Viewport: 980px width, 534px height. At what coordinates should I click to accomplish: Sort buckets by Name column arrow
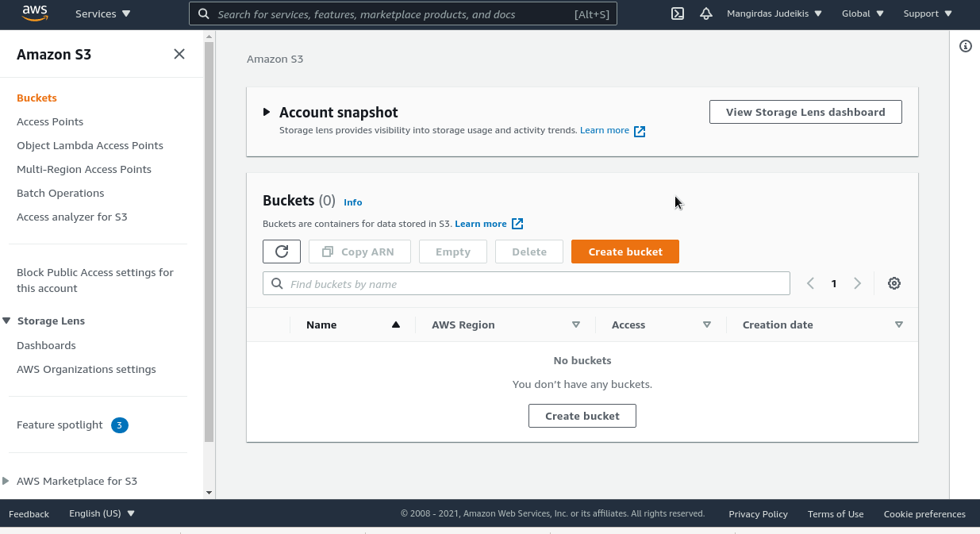[396, 325]
